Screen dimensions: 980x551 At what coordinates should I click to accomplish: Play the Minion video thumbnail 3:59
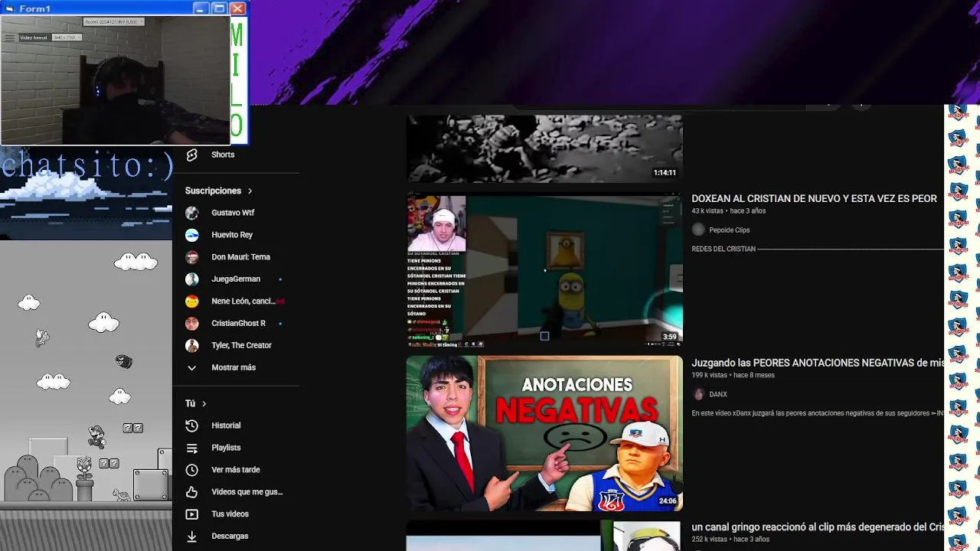[544, 269]
